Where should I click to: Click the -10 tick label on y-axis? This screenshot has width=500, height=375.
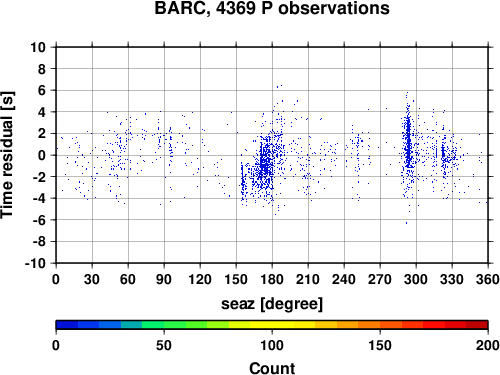(x=36, y=263)
